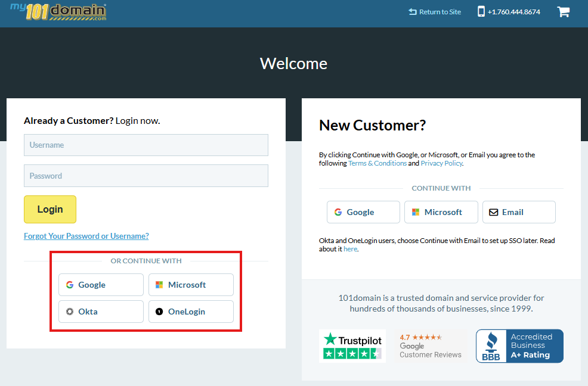Viewport: 588px width, 386px height.
Task: Open the Google Customer Reviews rating
Action: coord(431,345)
